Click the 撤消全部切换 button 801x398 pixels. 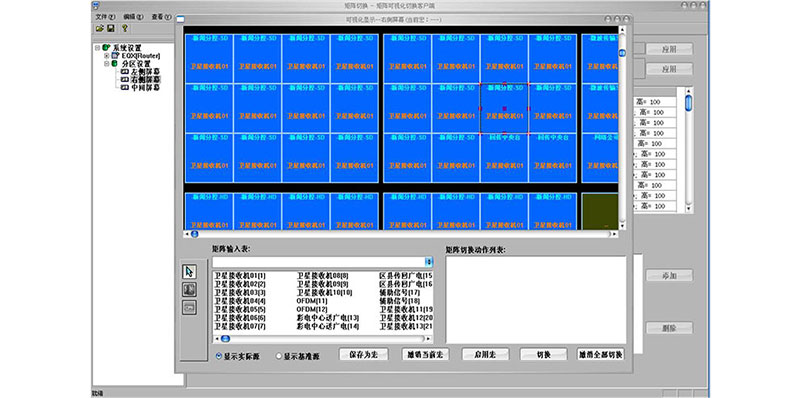(x=601, y=354)
